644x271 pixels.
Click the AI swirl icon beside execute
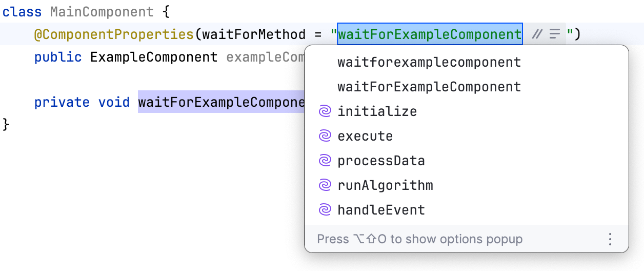pyautogui.click(x=325, y=136)
